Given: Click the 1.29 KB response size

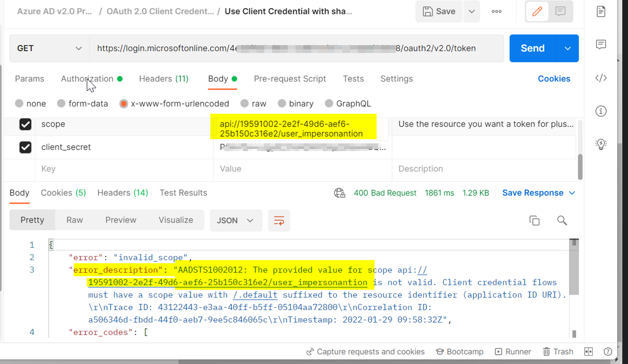Looking at the screenshot, I should (x=476, y=193).
